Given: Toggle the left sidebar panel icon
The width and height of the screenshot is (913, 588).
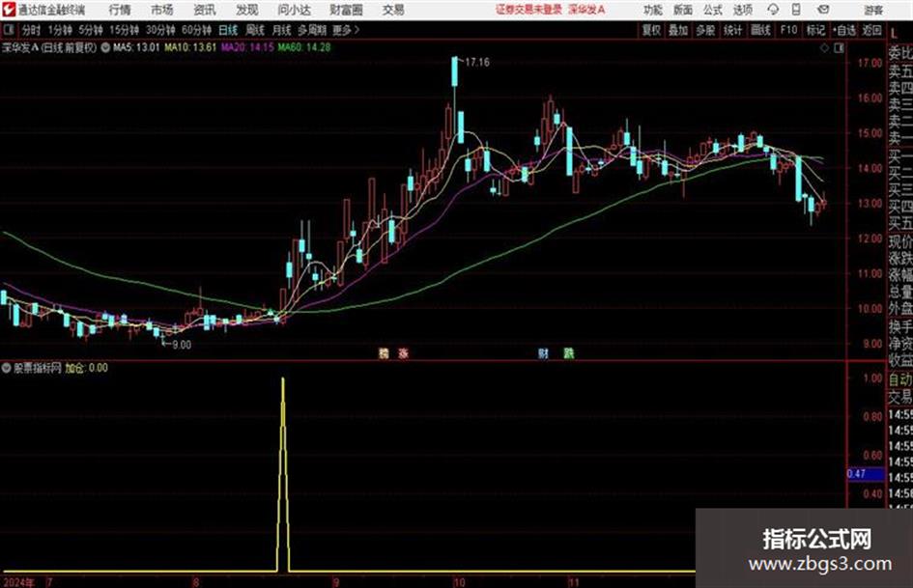Looking at the screenshot, I should pyautogui.click(x=8, y=30).
